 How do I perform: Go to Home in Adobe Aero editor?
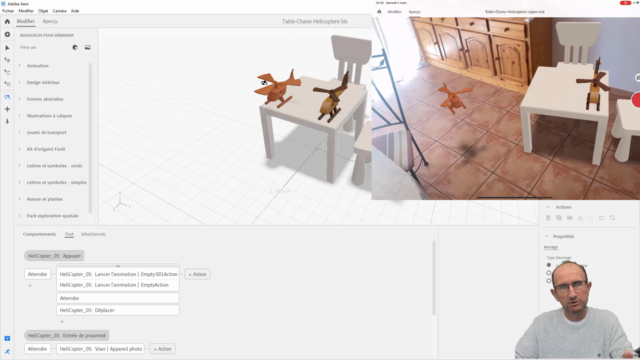point(7,21)
